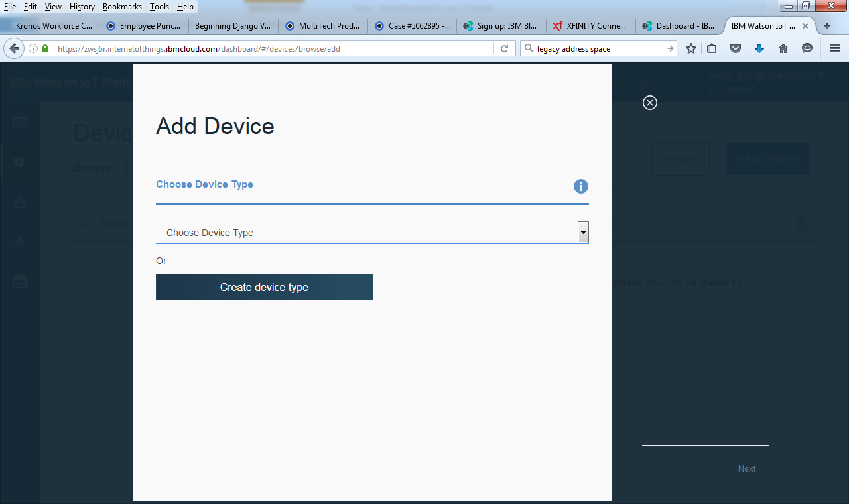849x504 pixels.
Task: Close the Add Device dialog
Action: 650,103
